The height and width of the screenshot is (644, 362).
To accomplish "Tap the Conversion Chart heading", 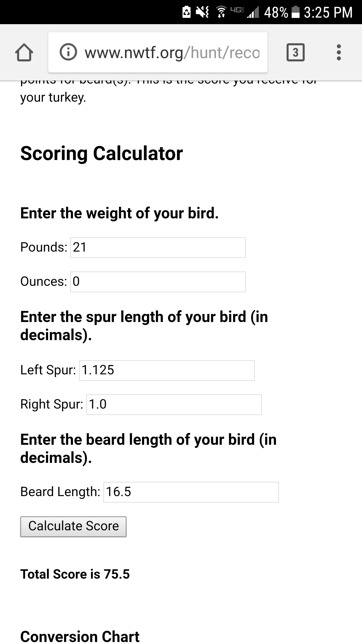I will [80, 636].
